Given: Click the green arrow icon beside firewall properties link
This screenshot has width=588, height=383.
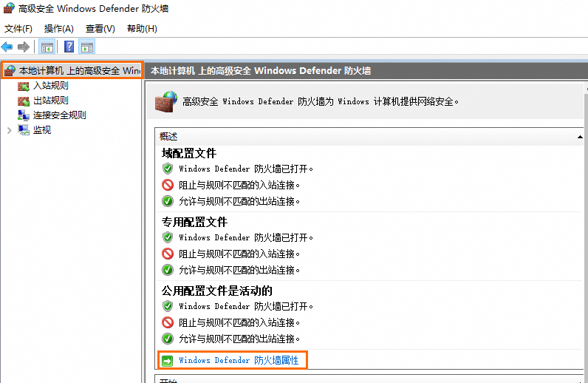Looking at the screenshot, I should (168, 361).
